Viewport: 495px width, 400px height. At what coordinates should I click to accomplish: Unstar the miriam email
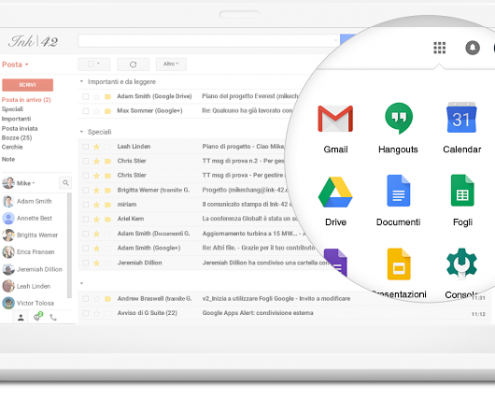pos(96,205)
